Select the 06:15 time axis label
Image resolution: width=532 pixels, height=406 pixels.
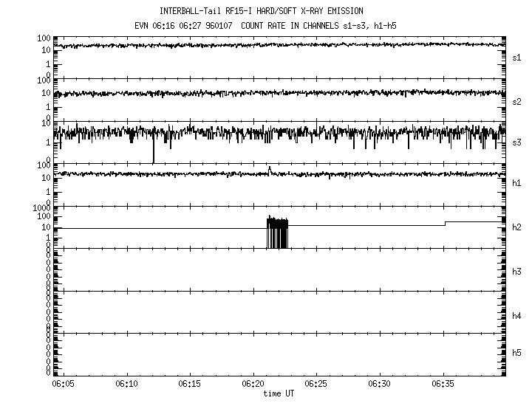click(190, 385)
